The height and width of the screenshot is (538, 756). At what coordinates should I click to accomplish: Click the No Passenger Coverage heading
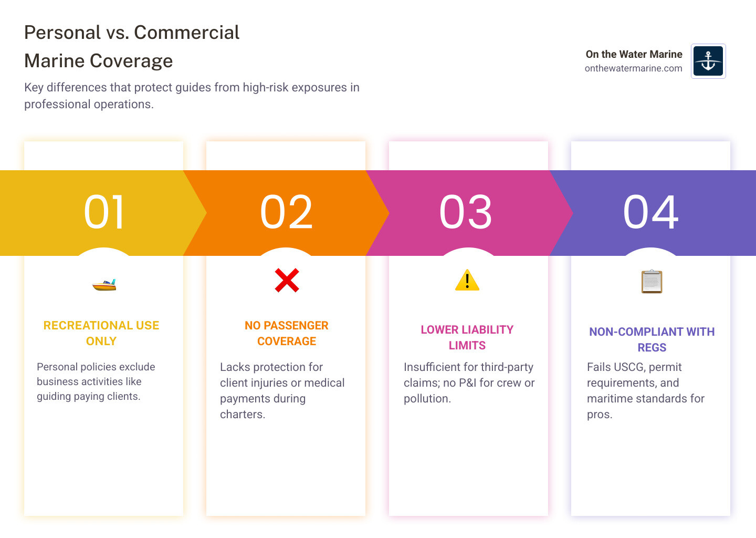pos(287,333)
